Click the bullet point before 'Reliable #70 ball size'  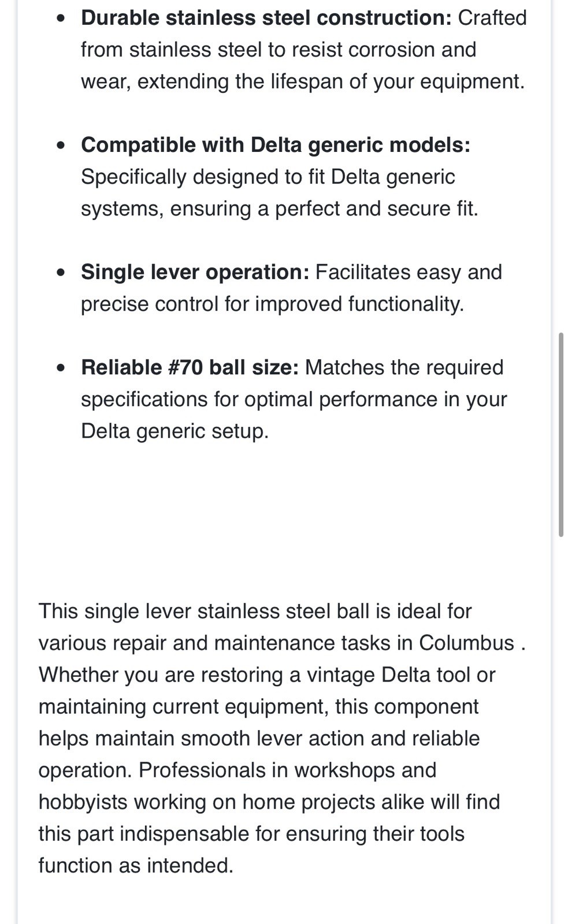tap(61, 368)
